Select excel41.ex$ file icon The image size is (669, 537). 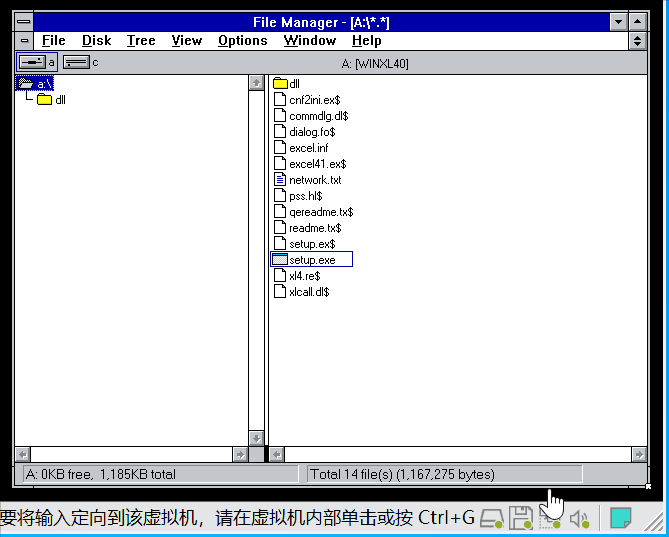click(280, 163)
